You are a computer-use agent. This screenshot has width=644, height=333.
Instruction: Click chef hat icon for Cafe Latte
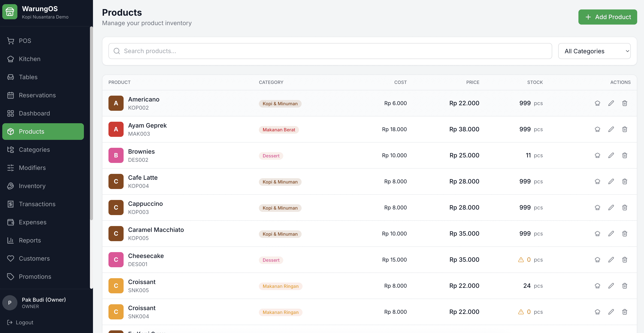point(597,181)
